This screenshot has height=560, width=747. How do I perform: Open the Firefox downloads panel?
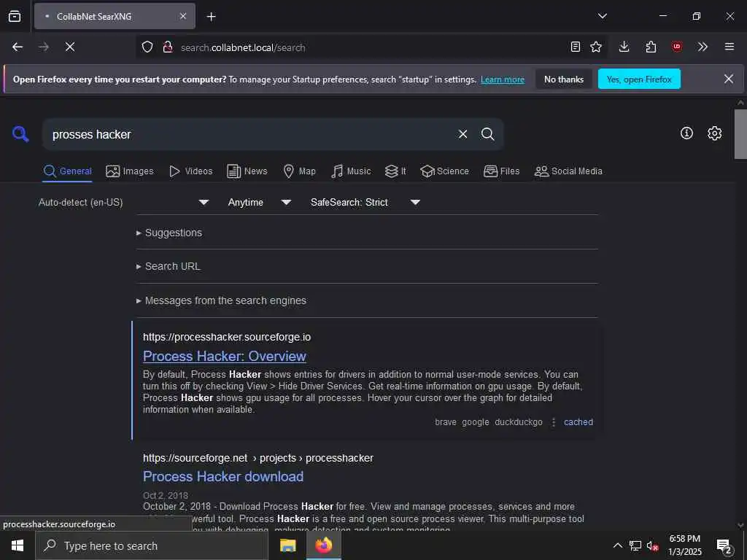point(624,47)
